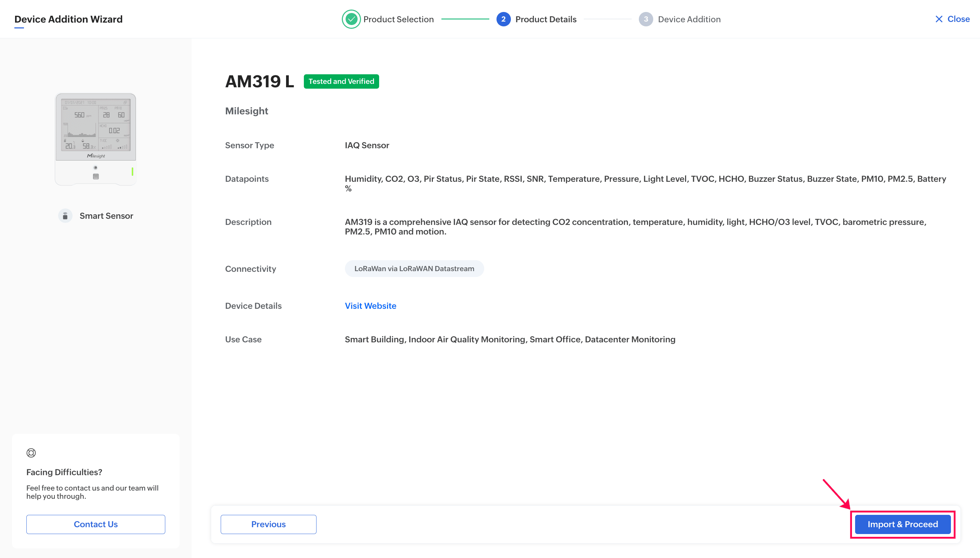Click the Device Addition Wizard title
The image size is (980, 558).
coord(68,19)
